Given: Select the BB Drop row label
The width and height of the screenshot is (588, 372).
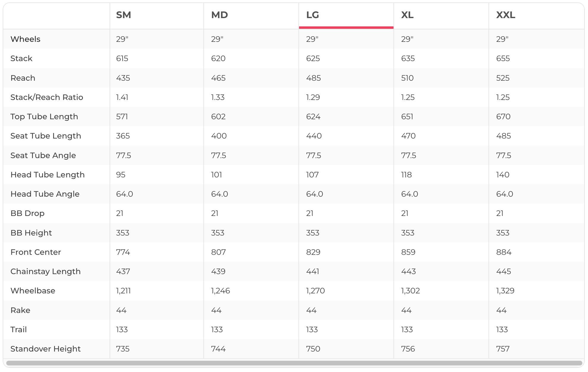Looking at the screenshot, I should [28, 213].
